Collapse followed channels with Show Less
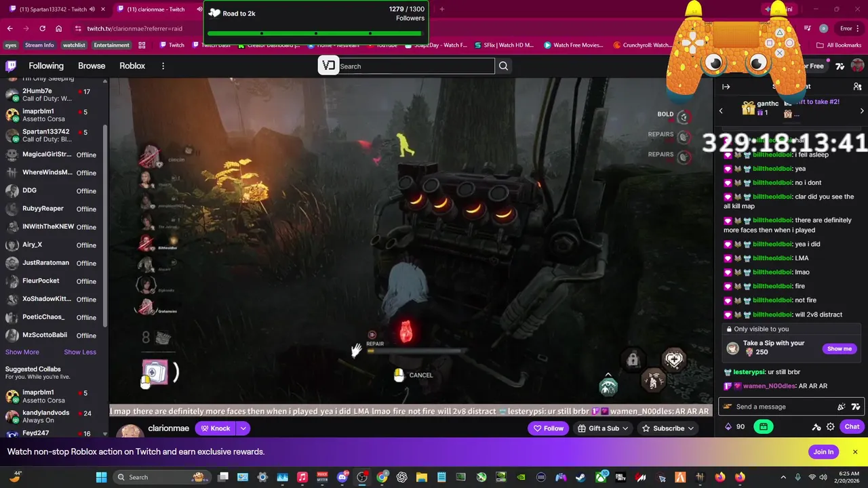 [80, 352]
